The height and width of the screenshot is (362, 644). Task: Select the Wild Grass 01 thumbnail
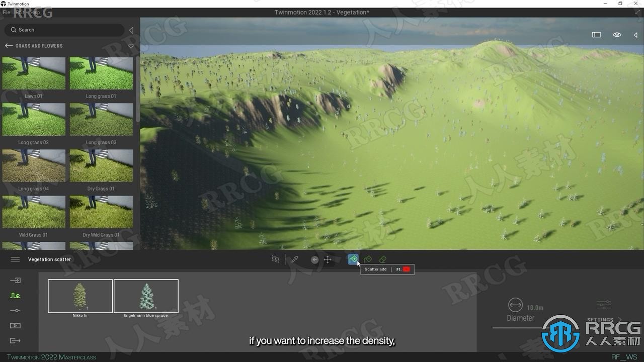click(x=34, y=212)
